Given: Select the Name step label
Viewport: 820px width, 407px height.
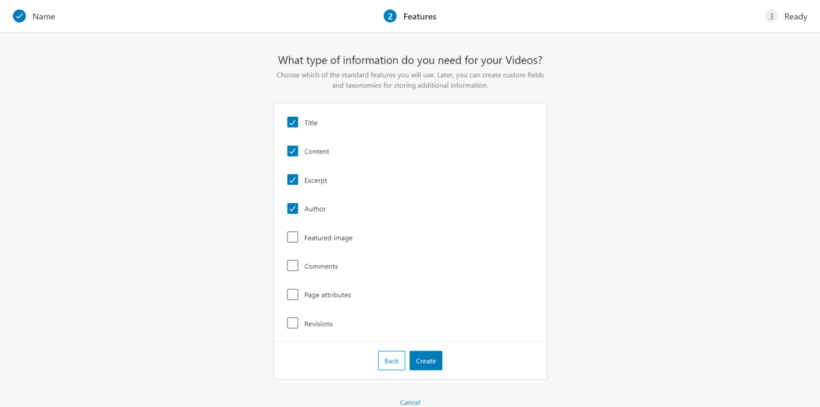Looking at the screenshot, I should pyautogui.click(x=44, y=16).
